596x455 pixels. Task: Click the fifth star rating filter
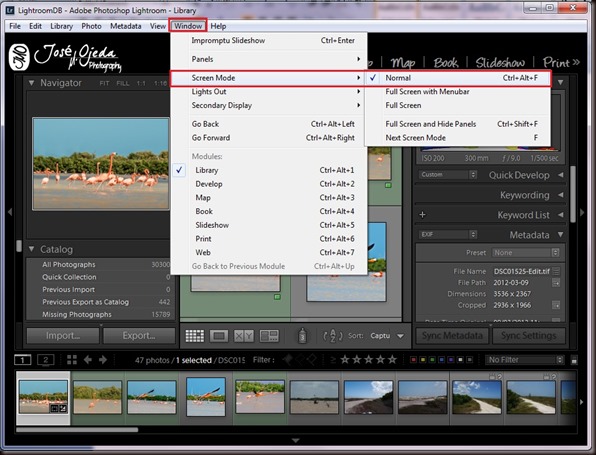pos(392,360)
